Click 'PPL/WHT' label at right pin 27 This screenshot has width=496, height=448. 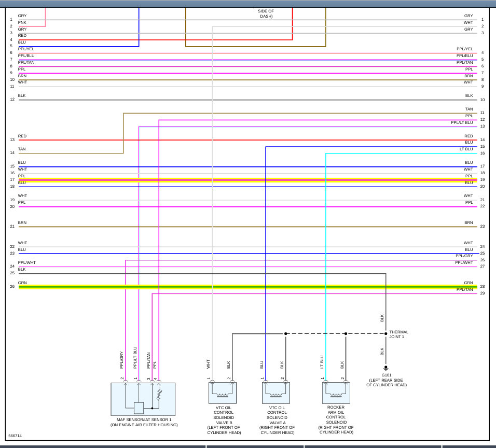464,262
